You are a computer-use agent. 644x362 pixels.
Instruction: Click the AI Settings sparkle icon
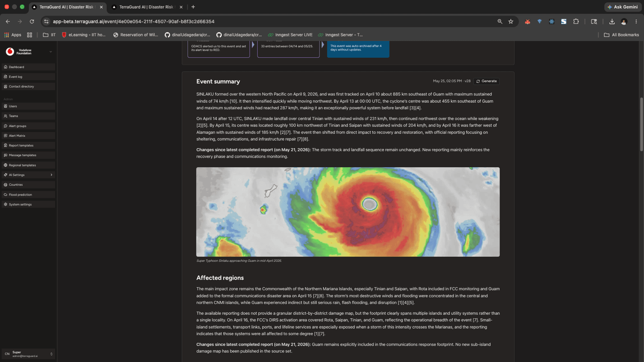pos(5,175)
